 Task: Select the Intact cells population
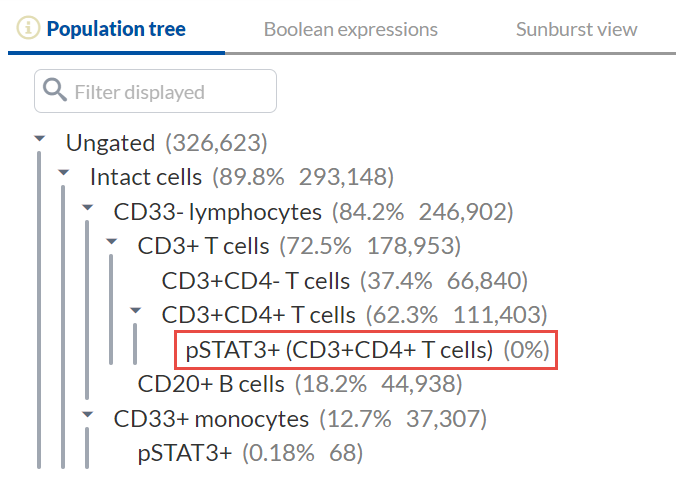pos(146,177)
